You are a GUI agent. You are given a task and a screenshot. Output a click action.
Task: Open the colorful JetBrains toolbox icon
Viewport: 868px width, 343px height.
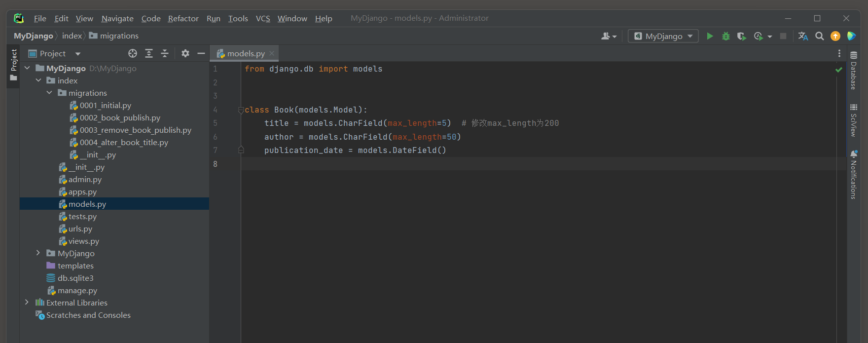pyautogui.click(x=851, y=36)
